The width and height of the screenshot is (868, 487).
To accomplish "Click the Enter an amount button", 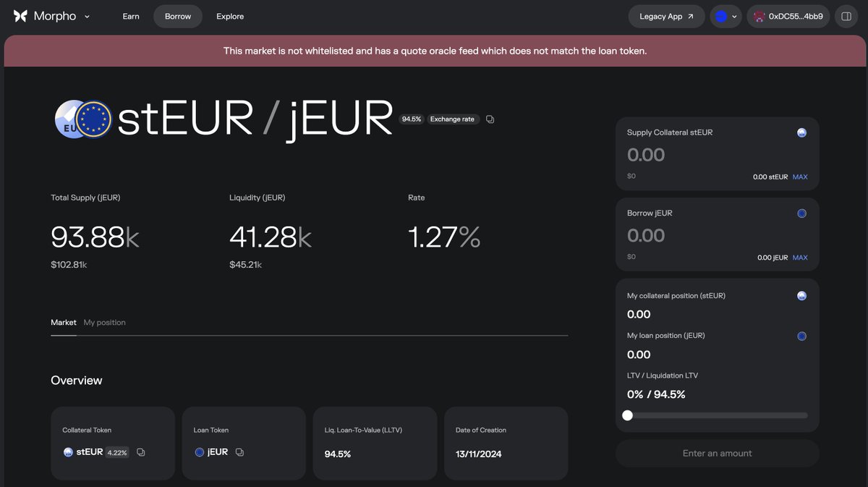I will [x=718, y=453].
